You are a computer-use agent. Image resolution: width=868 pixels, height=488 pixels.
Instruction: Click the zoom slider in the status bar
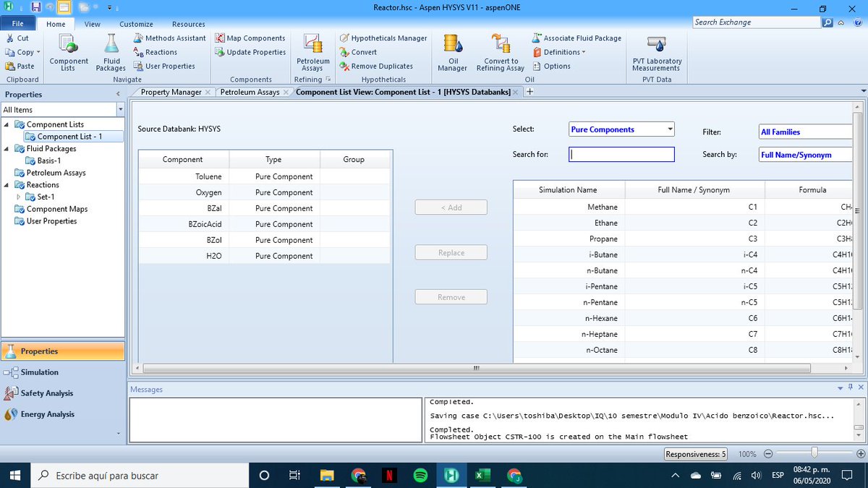tap(815, 453)
